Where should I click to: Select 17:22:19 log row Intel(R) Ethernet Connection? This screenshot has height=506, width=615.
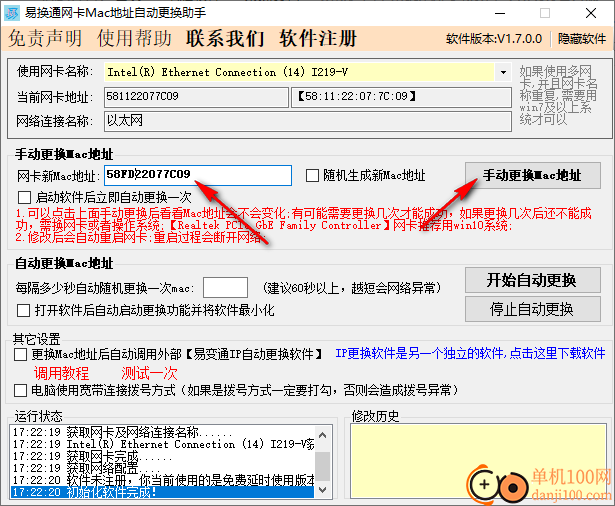(163, 444)
